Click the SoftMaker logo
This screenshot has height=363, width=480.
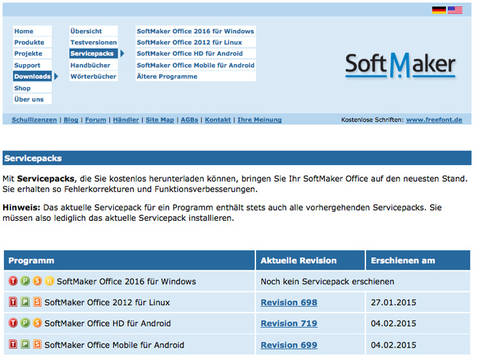[x=400, y=65]
